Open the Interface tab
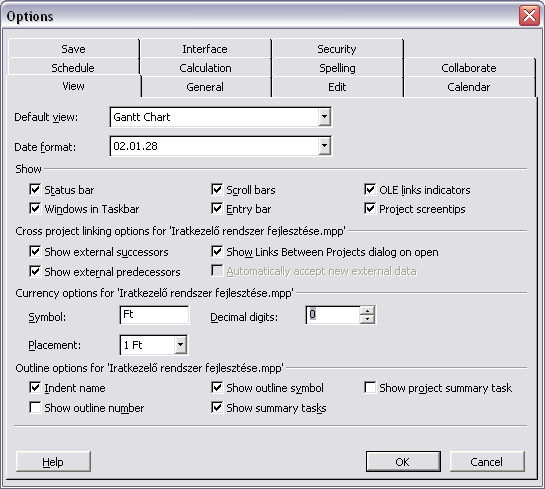 [x=205, y=49]
